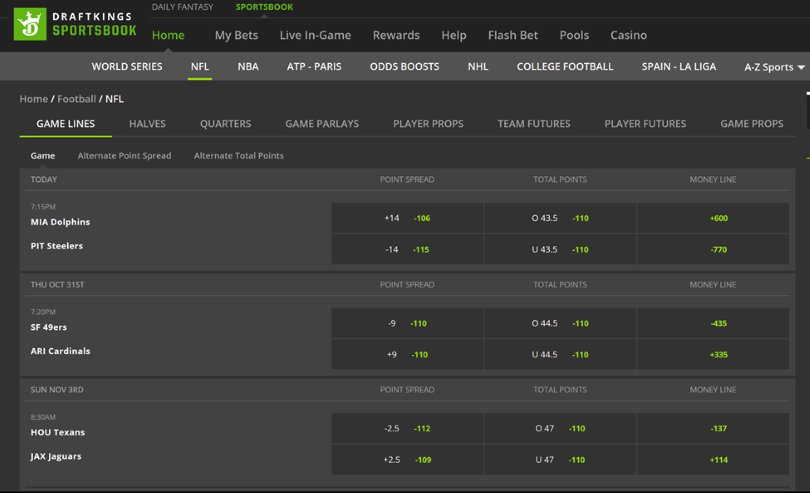Image resolution: width=810 pixels, height=493 pixels.
Task: Go to Home in main navigation
Action: tap(168, 35)
